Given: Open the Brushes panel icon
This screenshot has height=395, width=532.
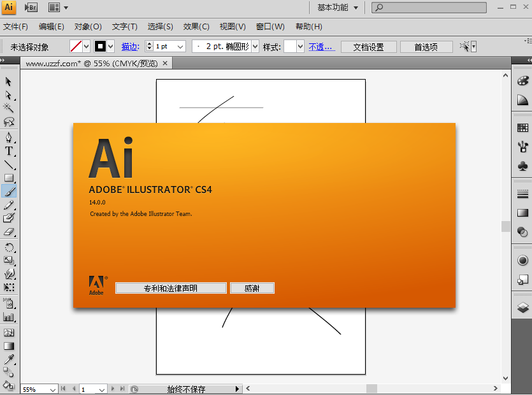Looking at the screenshot, I should click(x=522, y=147).
